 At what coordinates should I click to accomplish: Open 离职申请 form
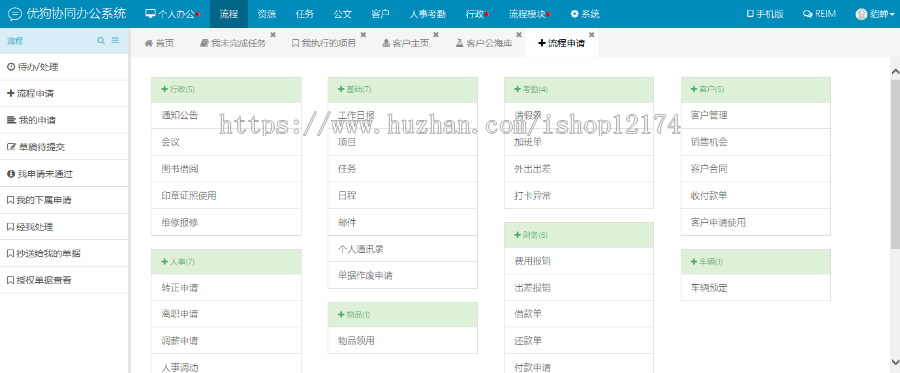tap(226, 314)
